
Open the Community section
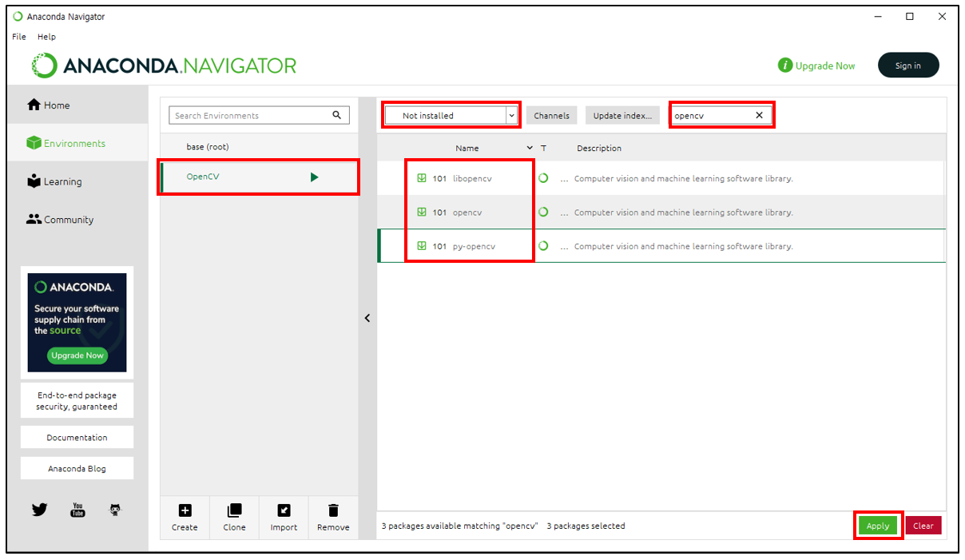[x=77, y=220]
